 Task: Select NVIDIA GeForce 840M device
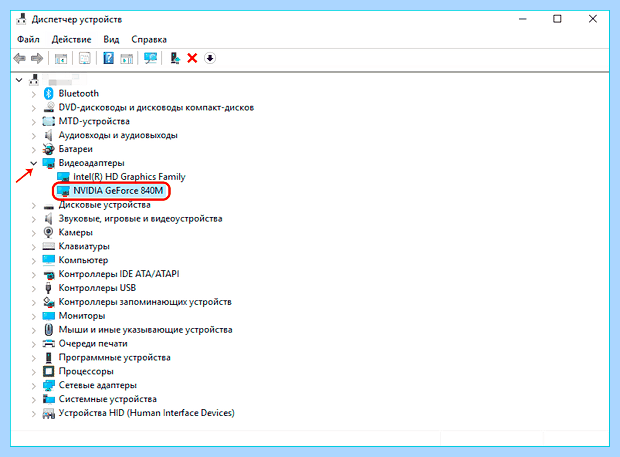118,191
